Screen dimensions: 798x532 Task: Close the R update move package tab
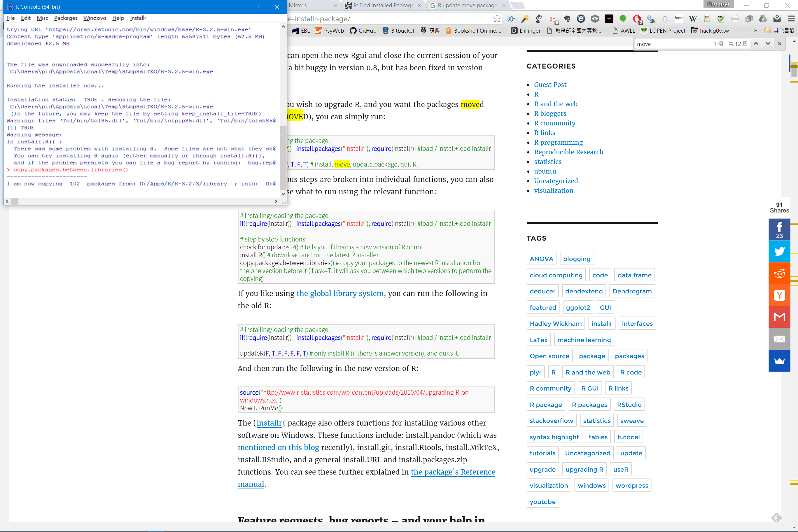pyautogui.click(x=504, y=6)
